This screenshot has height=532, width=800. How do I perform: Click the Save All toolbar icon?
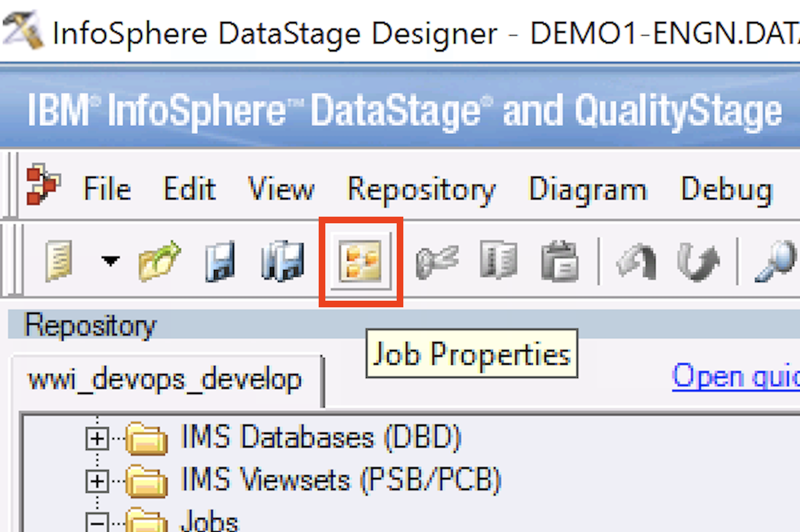coord(283,261)
